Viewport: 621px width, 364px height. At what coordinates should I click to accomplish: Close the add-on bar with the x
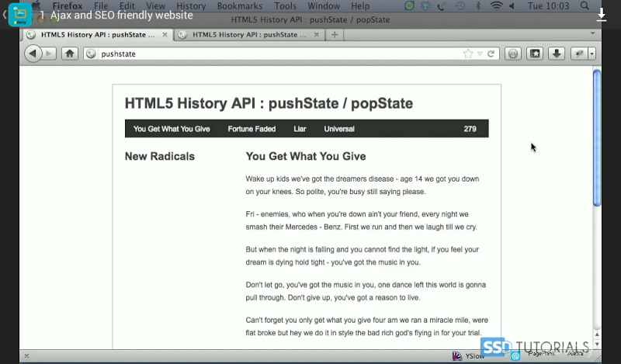tap(26, 356)
